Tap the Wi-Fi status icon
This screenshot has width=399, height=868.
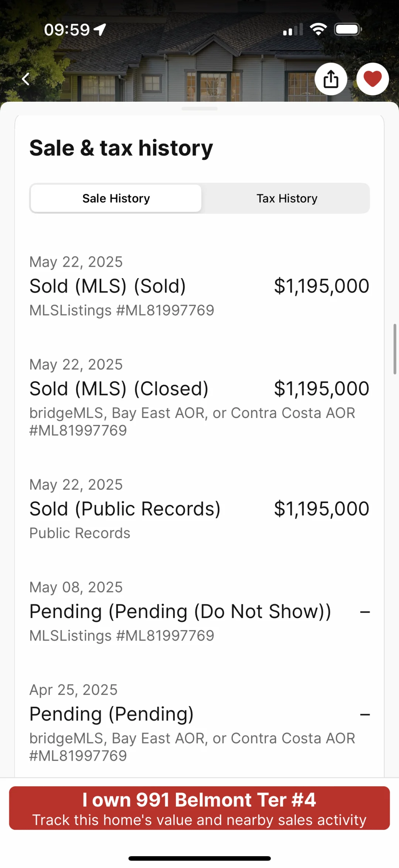click(318, 29)
